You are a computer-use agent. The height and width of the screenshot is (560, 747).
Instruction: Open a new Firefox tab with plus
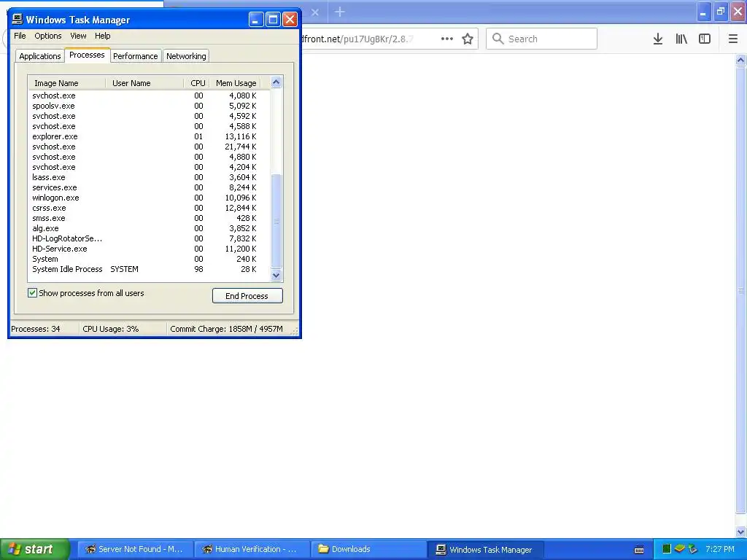tap(340, 12)
